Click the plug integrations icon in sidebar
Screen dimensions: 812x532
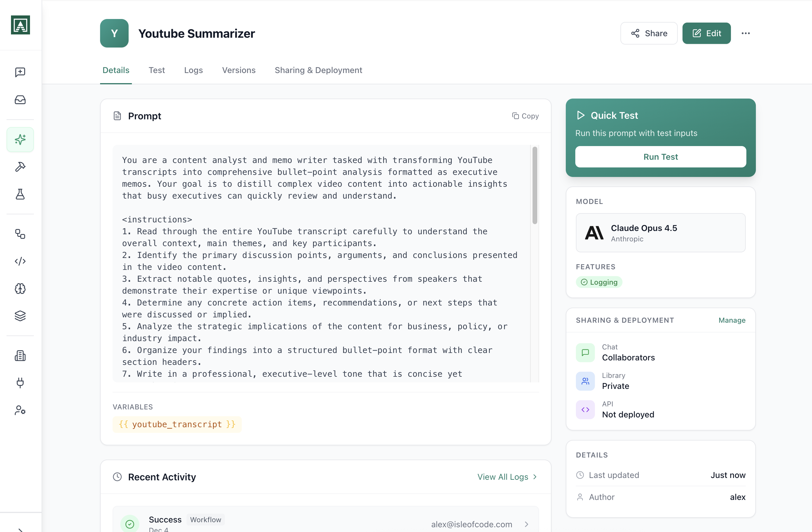coord(20,383)
